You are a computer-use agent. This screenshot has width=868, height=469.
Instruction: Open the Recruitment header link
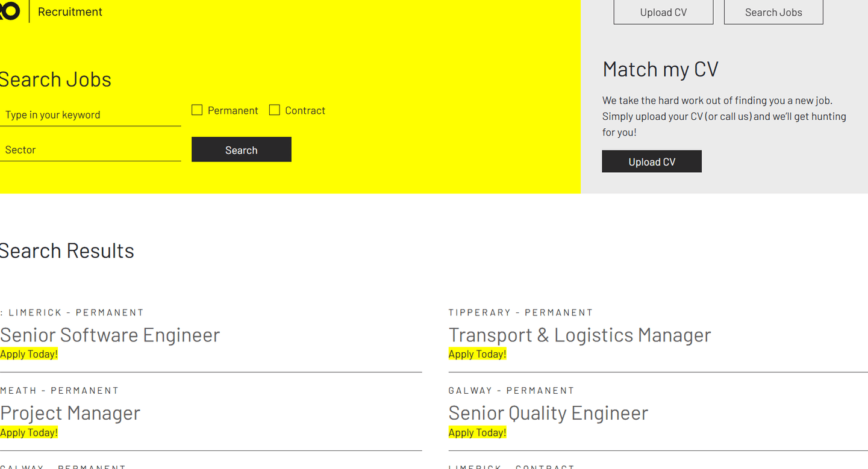pyautogui.click(x=70, y=12)
